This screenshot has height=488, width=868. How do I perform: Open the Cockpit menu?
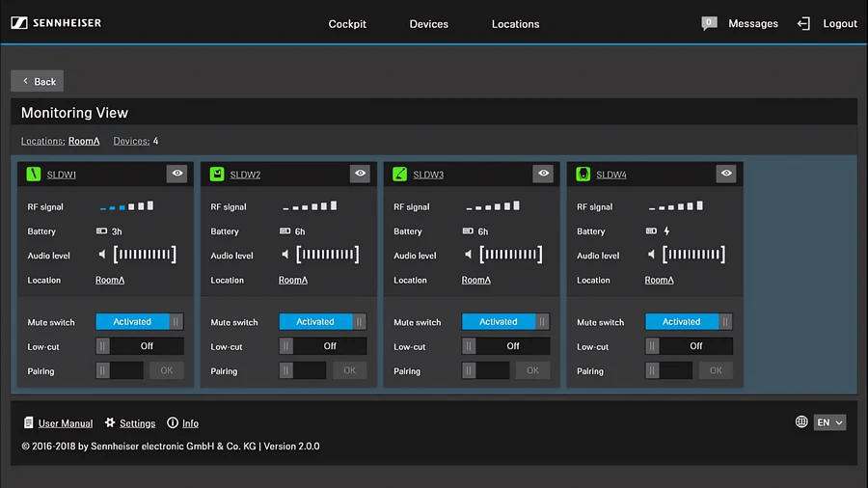point(347,24)
